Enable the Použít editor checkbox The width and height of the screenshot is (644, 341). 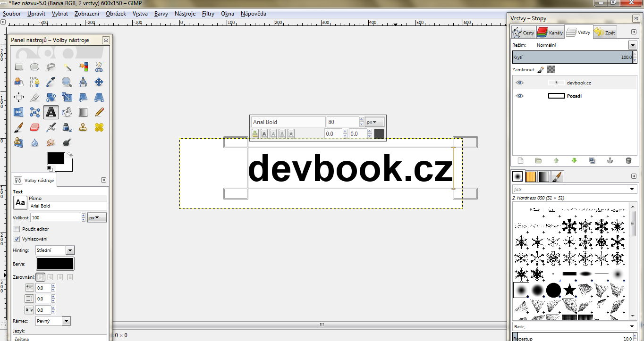tap(17, 229)
